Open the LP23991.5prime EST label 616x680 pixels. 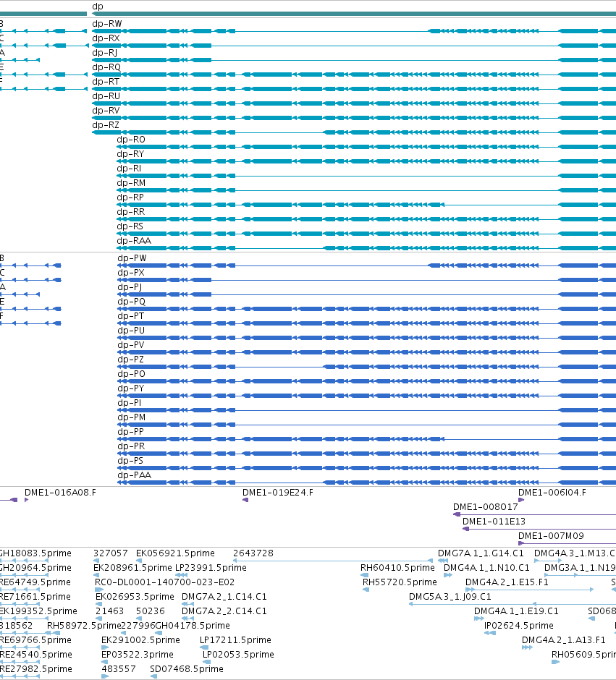(211, 568)
